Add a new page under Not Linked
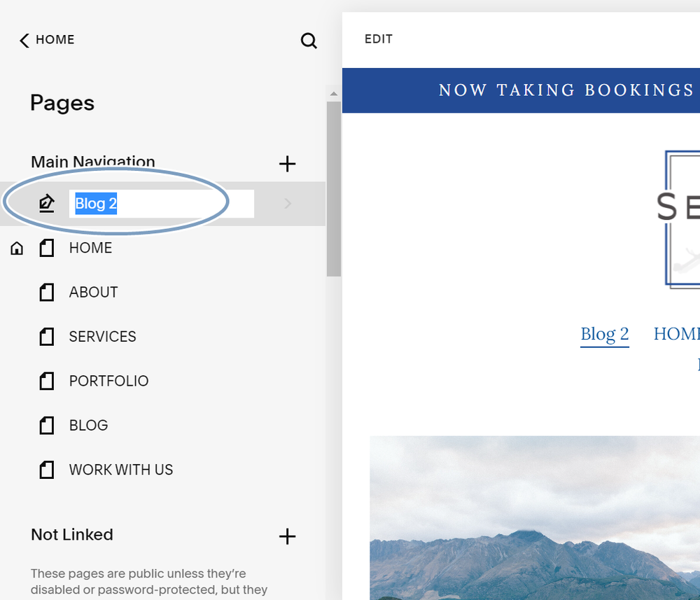This screenshot has height=600, width=700. coord(287,536)
